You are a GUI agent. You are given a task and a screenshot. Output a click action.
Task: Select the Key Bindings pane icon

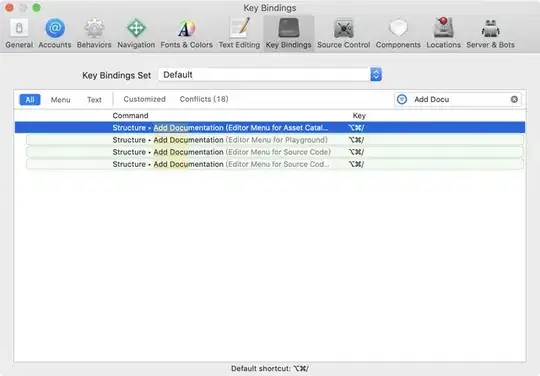coord(289,34)
